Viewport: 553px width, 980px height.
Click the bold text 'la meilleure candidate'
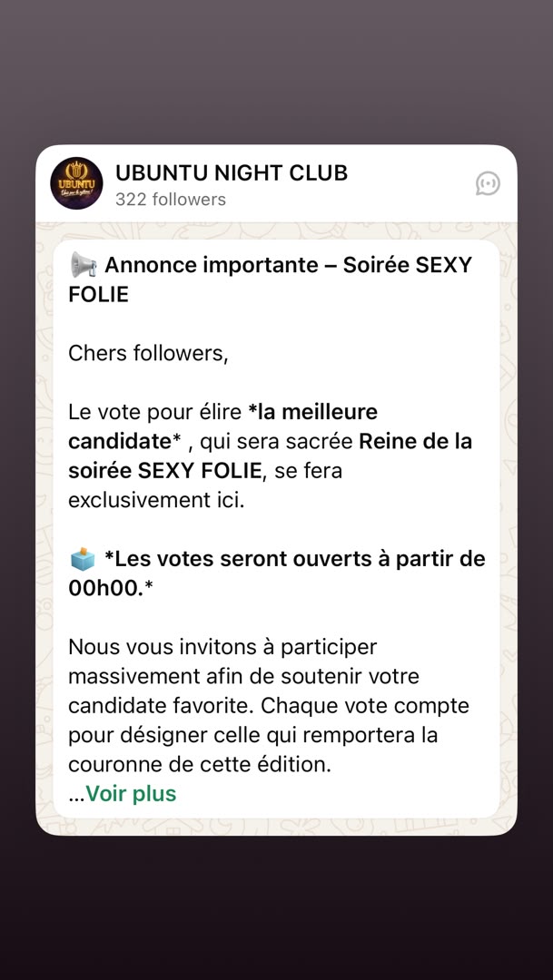coord(222,426)
